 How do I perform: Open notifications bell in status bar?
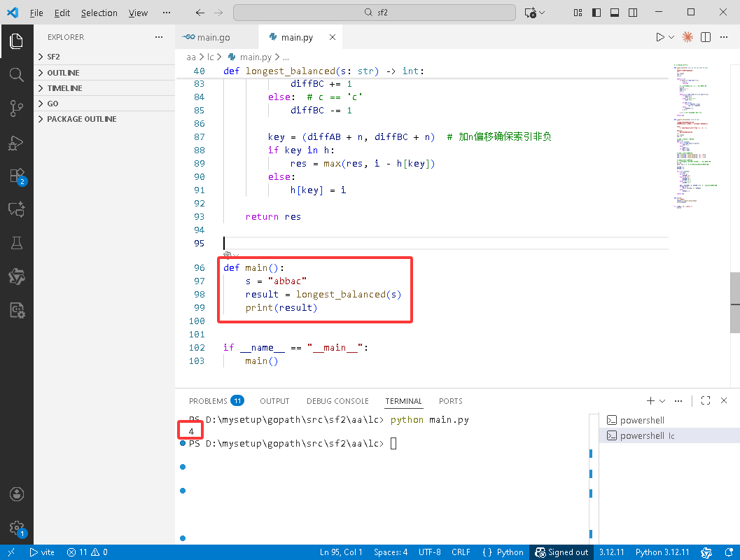tap(729, 552)
